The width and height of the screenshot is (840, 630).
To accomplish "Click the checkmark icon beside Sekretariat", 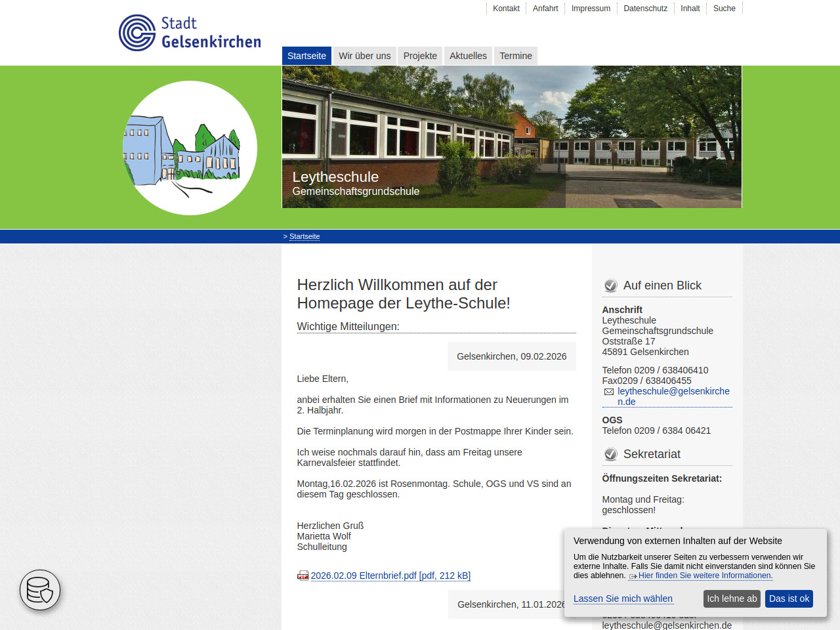I will (x=610, y=454).
